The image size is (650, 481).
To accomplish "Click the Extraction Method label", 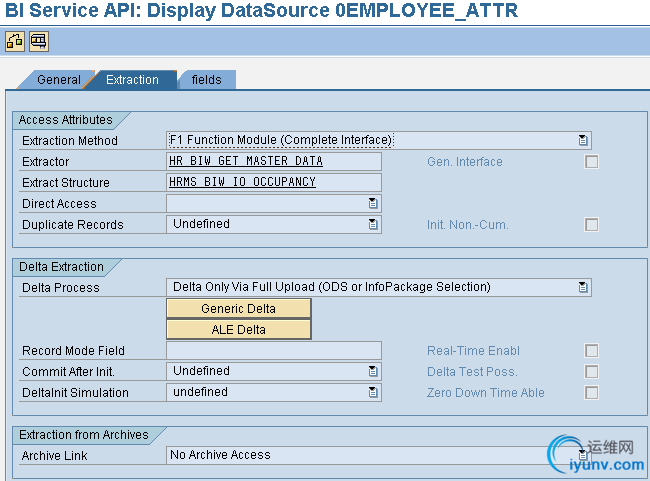I will (x=70, y=141).
